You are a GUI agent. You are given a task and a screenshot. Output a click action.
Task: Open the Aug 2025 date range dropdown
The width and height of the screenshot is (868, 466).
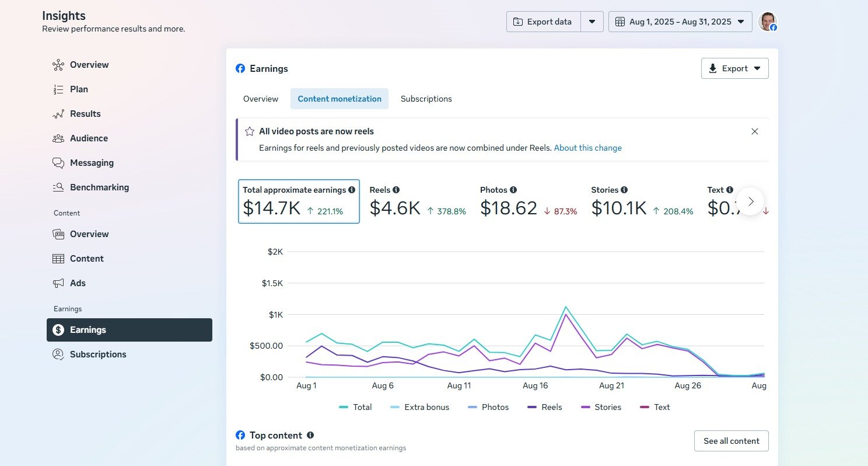[680, 22]
